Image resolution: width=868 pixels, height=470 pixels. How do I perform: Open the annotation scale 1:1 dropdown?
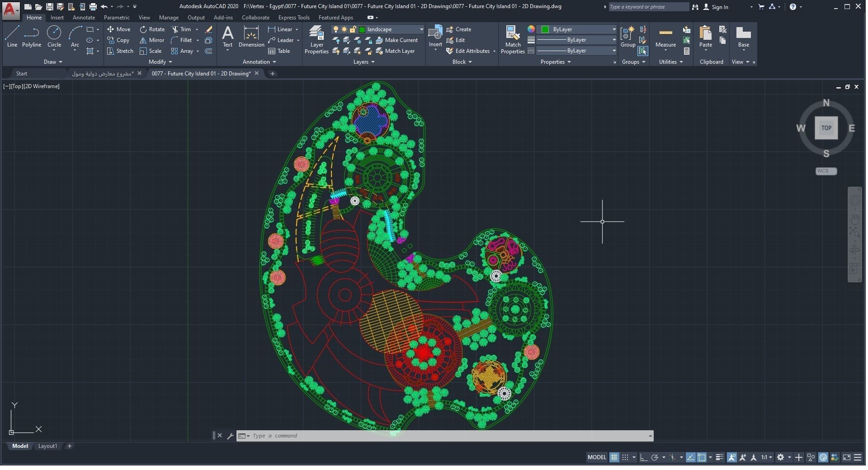click(x=766, y=457)
